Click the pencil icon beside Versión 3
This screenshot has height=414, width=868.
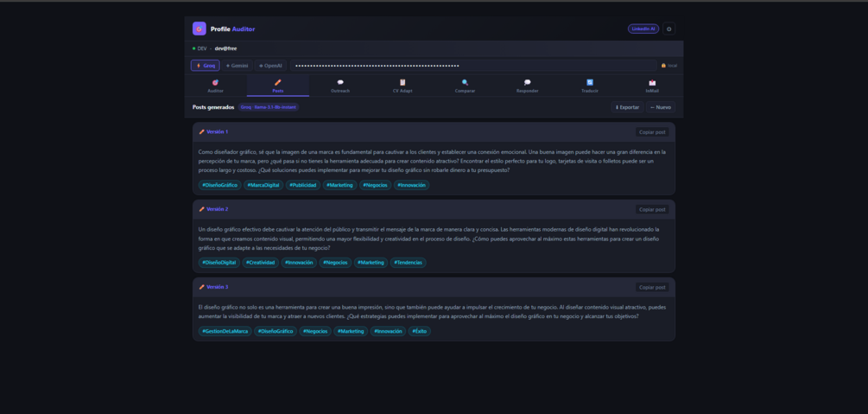point(201,287)
